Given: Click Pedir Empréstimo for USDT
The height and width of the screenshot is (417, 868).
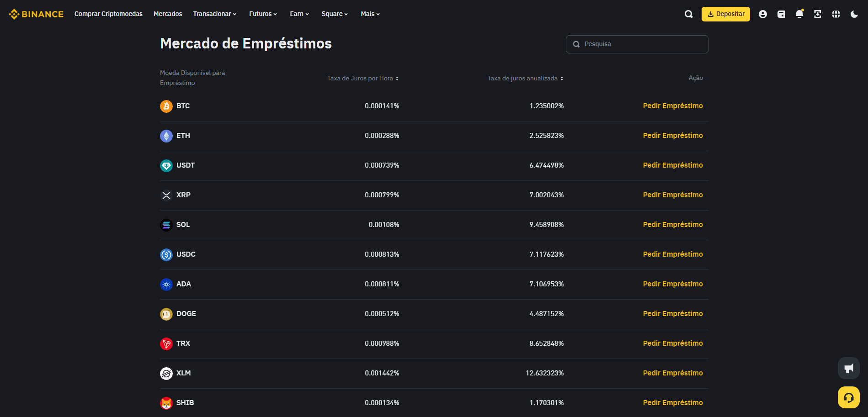Looking at the screenshot, I should (673, 165).
